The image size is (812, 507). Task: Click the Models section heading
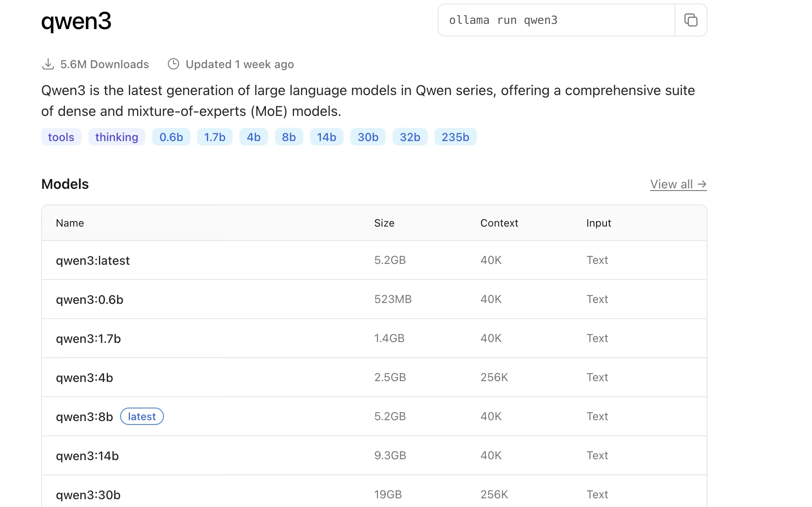point(65,184)
